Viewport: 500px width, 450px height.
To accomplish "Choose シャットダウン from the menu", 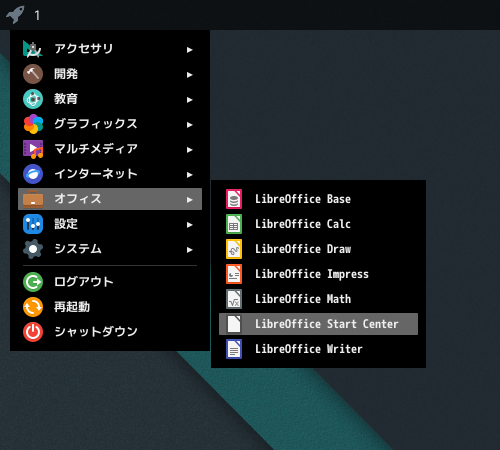I will coord(110,332).
